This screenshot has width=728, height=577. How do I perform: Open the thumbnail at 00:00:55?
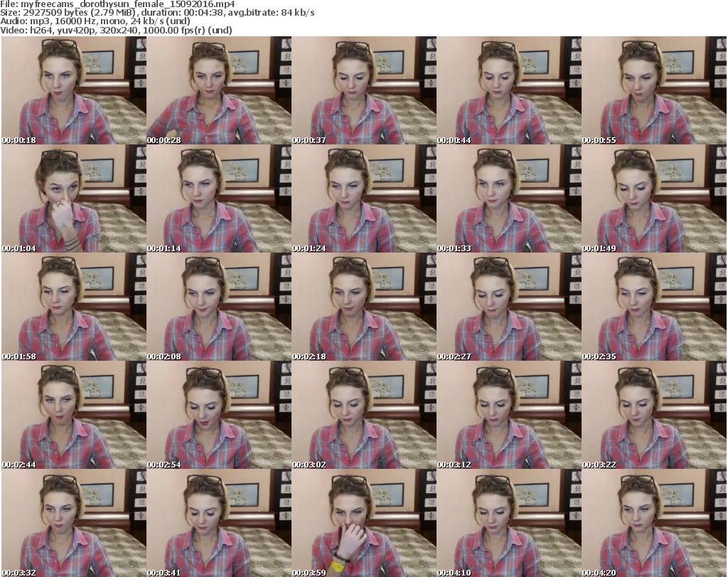tap(653, 90)
